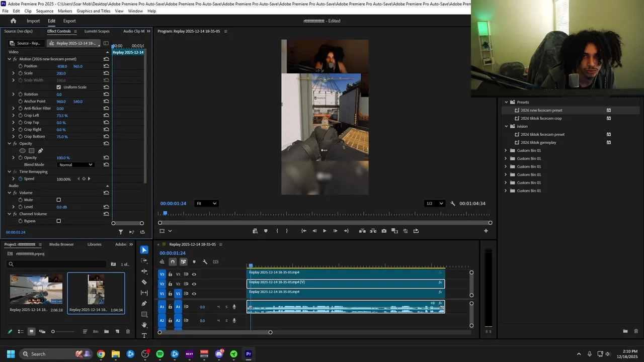The width and height of the screenshot is (644, 362).
Task: Open the Button Editor plus icon
Action: (486, 231)
